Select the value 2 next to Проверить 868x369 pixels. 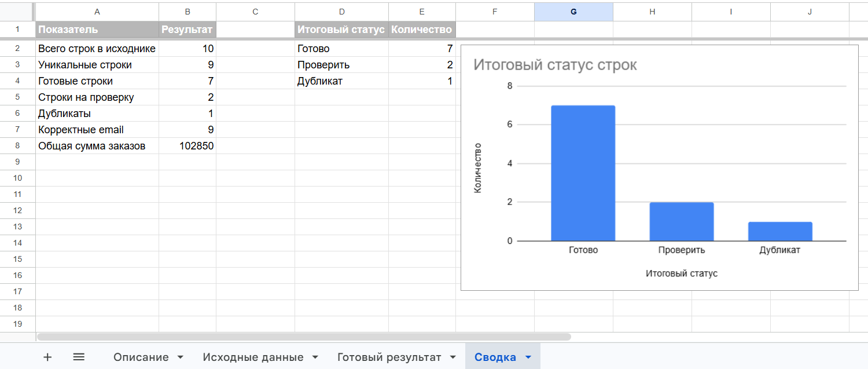pos(422,65)
